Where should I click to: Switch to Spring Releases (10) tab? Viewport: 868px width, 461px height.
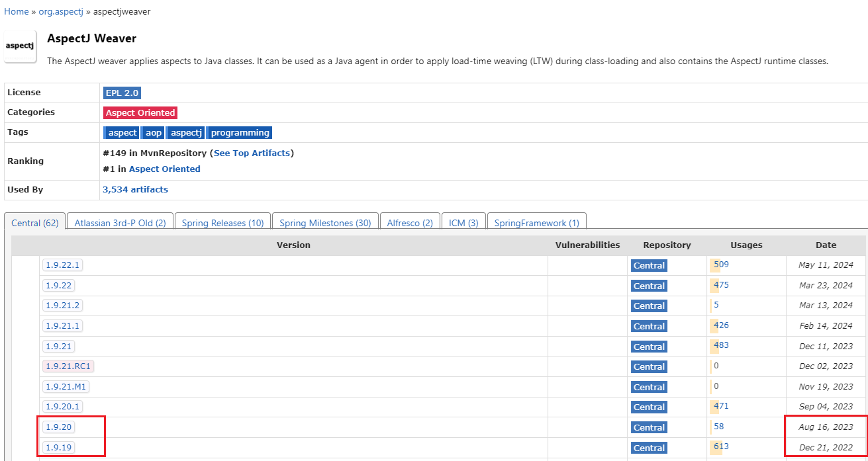coord(222,223)
